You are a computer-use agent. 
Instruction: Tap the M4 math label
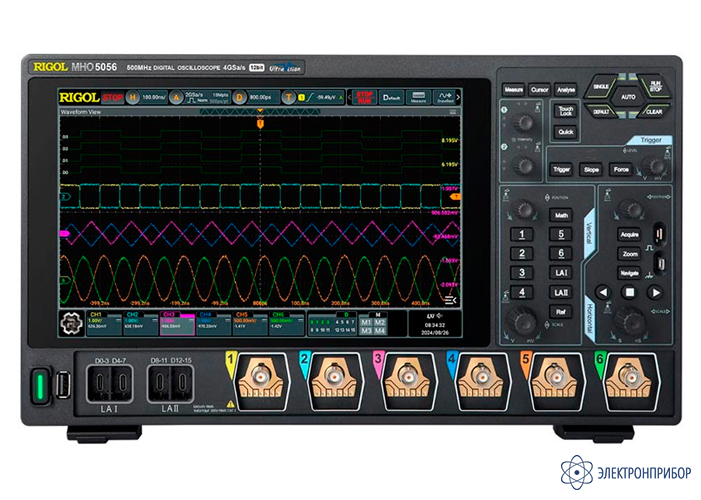380,331
